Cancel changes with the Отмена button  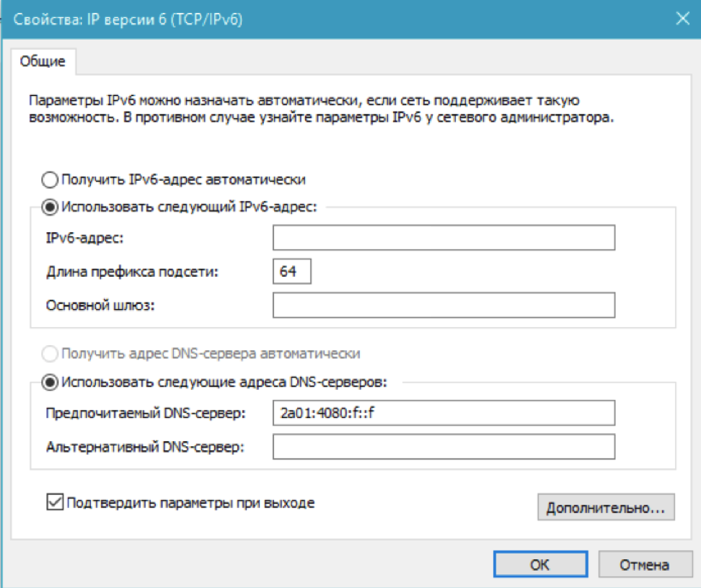pyautogui.click(x=645, y=564)
